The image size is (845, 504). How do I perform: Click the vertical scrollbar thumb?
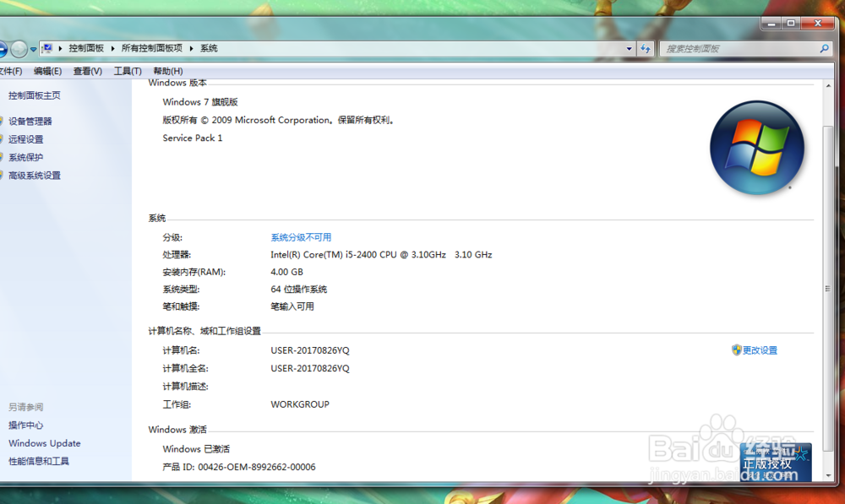(828, 288)
